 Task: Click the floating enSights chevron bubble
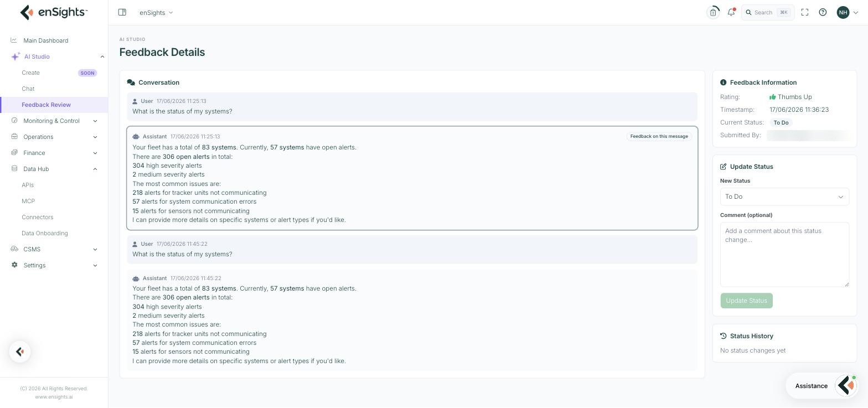coord(20,352)
